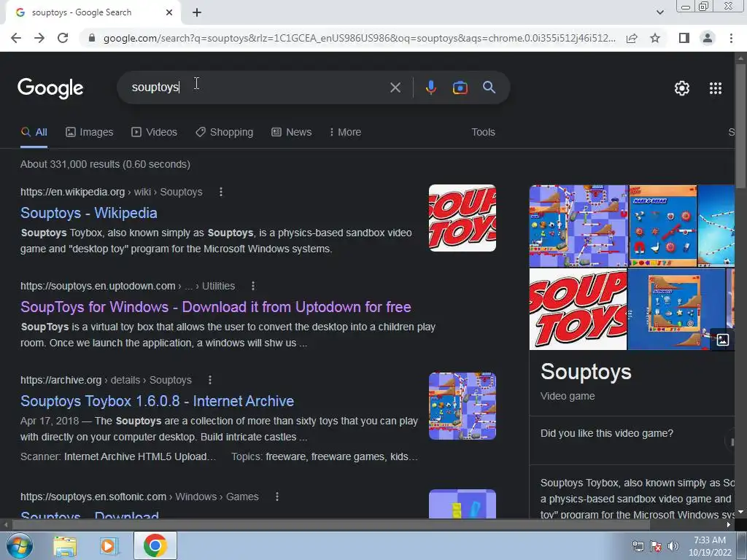Launch the media player taskbar icon
The width and height of the screenshot is (747, 560).
[109, 546]
